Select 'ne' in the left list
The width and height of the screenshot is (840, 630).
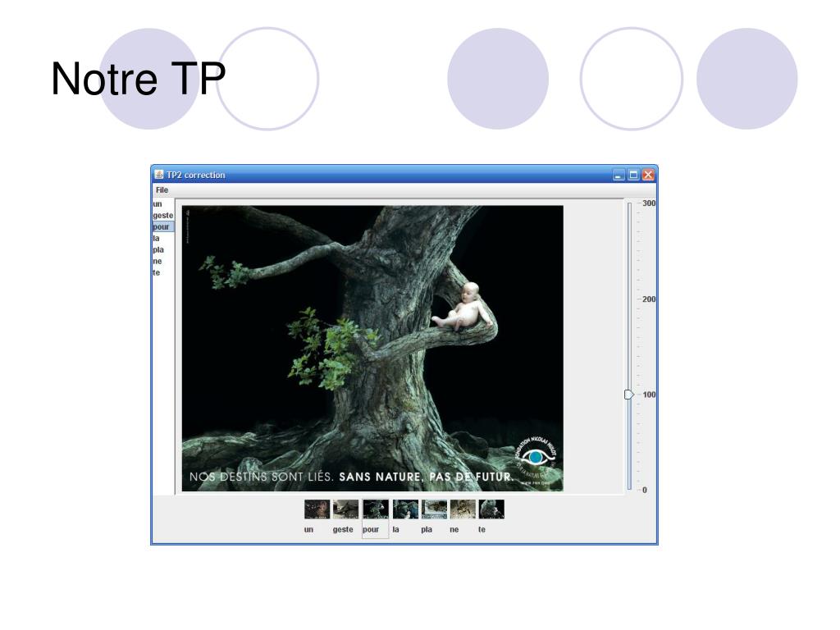click(x=163, y=262)
